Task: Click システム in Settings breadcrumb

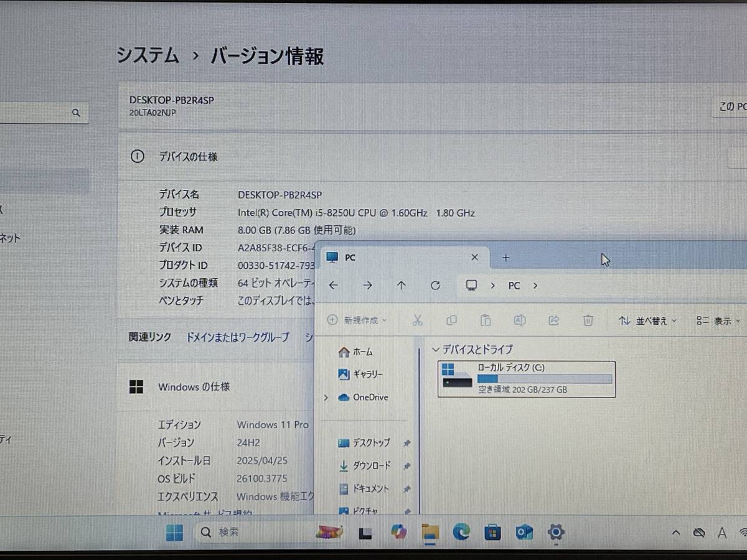Action: pos(148,55)
